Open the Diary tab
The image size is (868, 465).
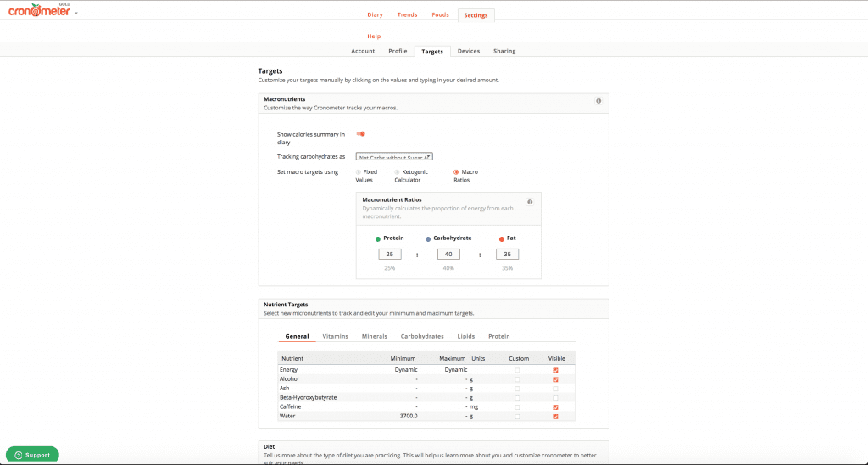pyautogui.click(x=375, y=15)
